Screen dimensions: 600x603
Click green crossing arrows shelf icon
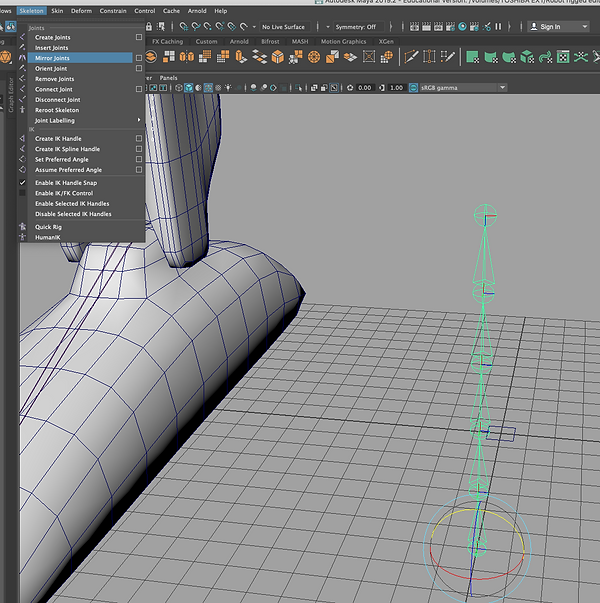click(x=581, y=57)
